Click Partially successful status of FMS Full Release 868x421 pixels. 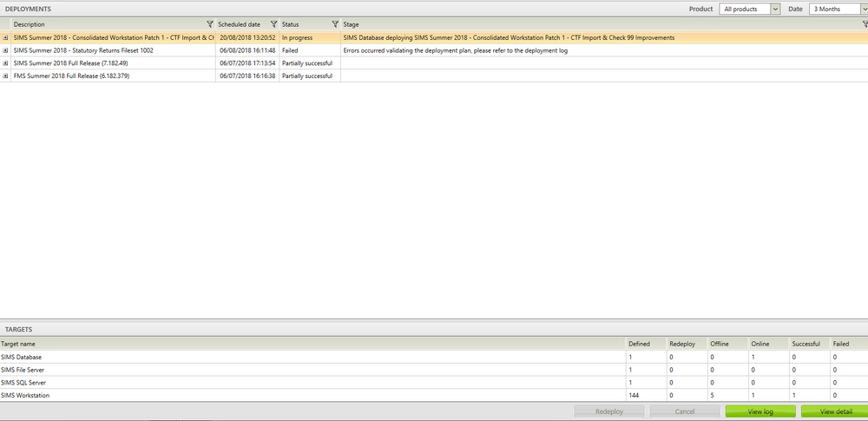tap(307, 76)
